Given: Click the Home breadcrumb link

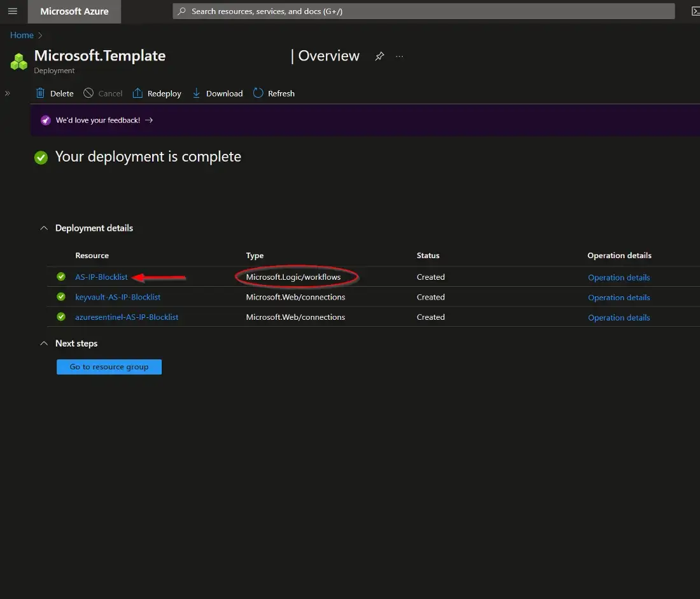Looking at the screenshot, I should click(x=22, y=35).
